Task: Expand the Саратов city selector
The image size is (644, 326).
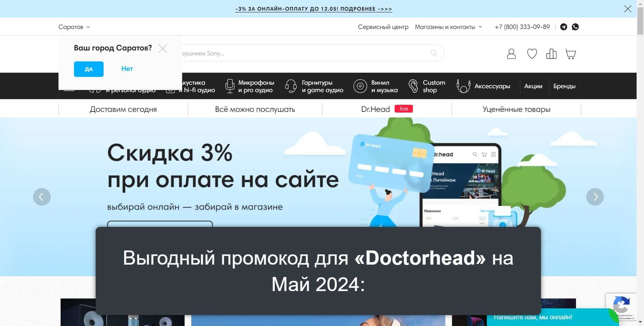Action: tap(74, 27)
